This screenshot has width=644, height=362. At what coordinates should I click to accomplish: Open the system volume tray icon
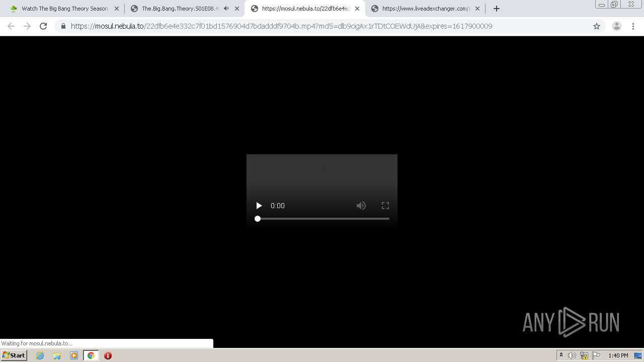[x=572, y=355]
